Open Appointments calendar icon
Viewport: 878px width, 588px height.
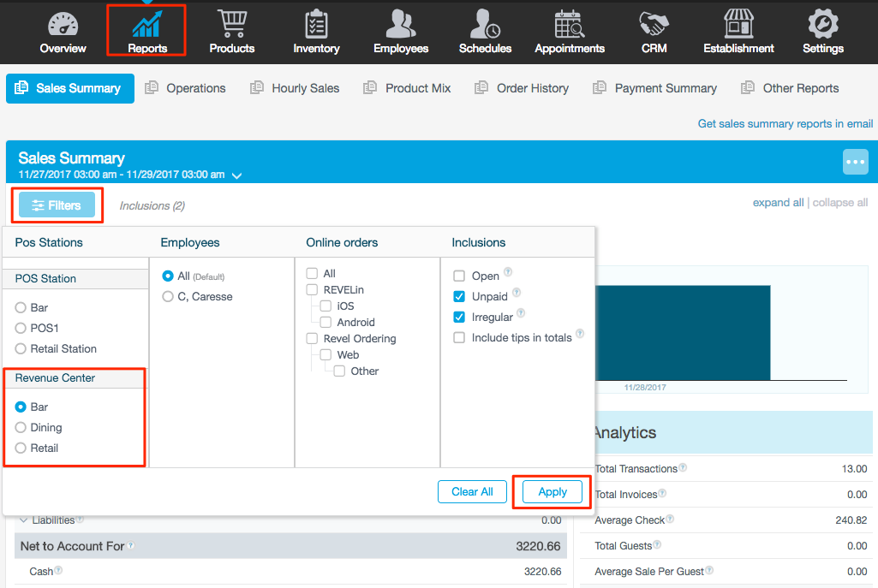pos(570,25)
